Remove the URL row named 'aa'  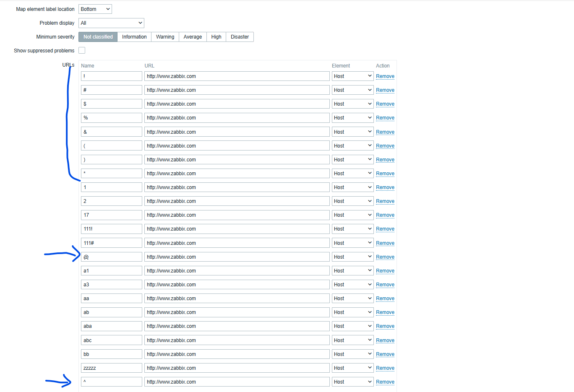[x=385, y=299]
